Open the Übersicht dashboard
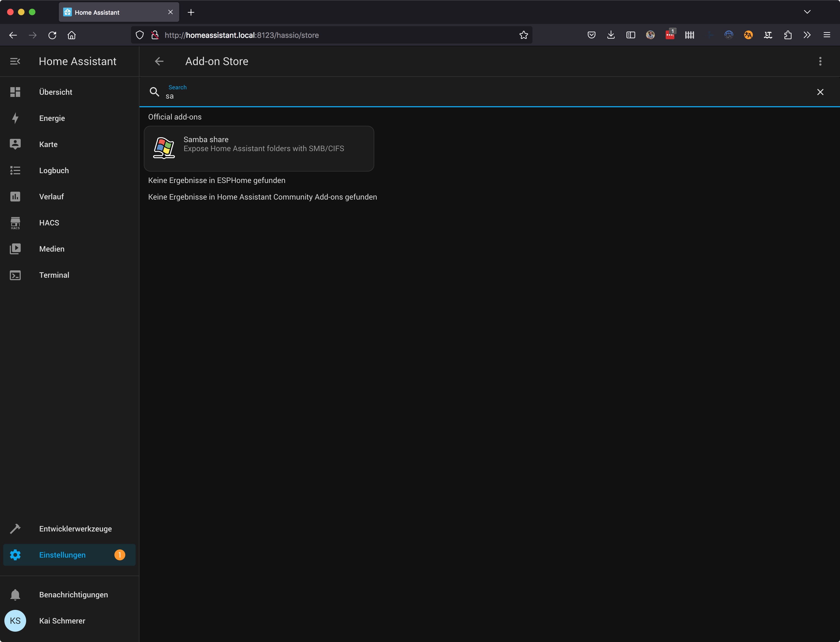840x642 pixels. click(x=56, y=92)
